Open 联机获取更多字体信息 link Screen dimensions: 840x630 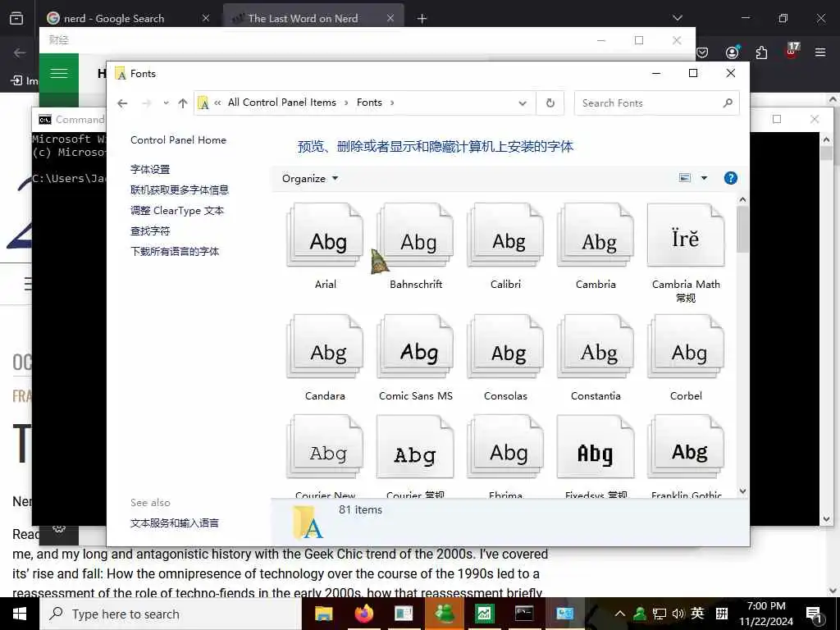pos(180,189)
